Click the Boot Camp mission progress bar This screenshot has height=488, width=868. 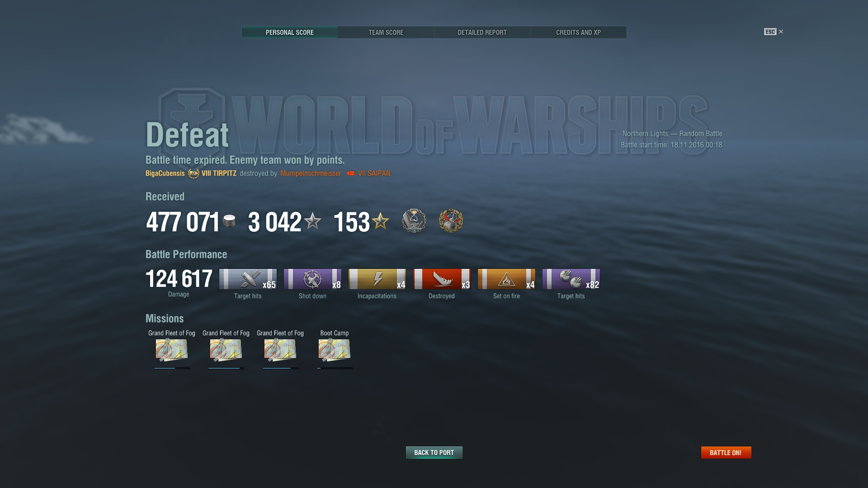[335, 368]
